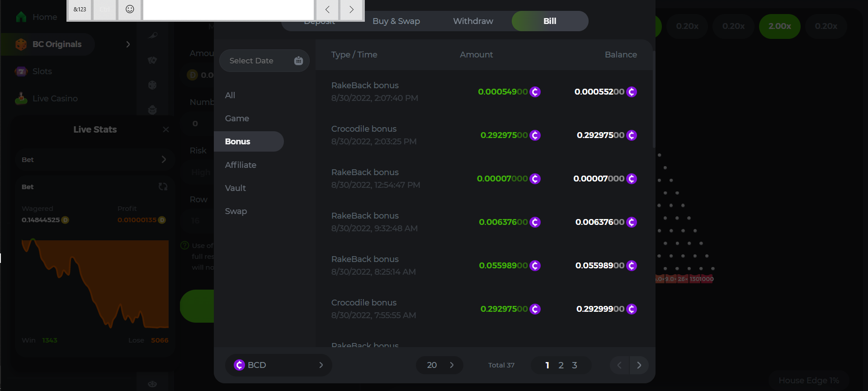Screen dimensions: 868x391
Task: Click the Live Casino sidebar icon
Action: 21,98
